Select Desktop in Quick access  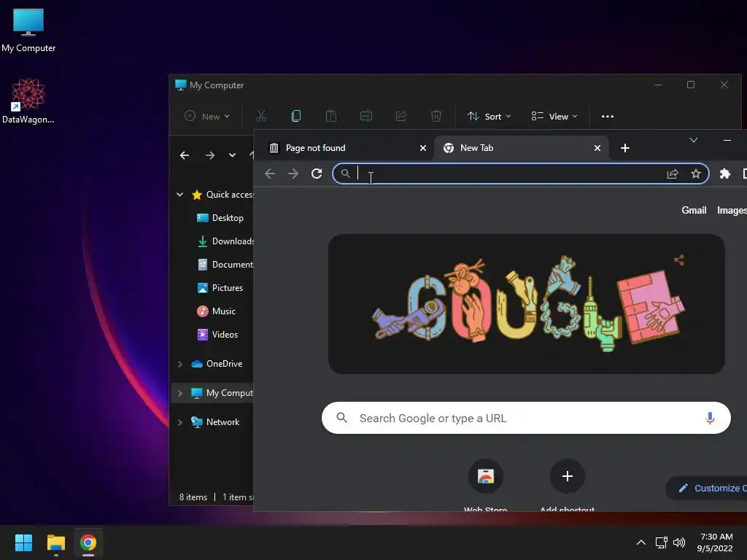point(220,217)
